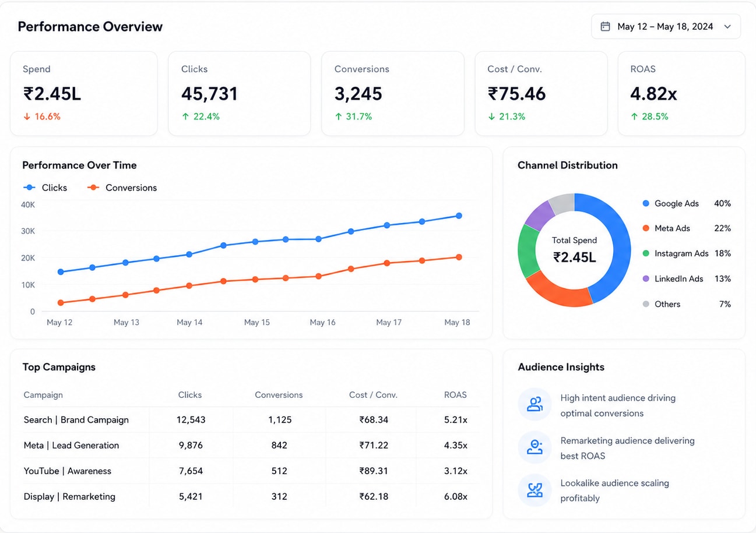Open the ROAS metric card
The width and height of the screenshot is (756, 533).
click(681, 94)
